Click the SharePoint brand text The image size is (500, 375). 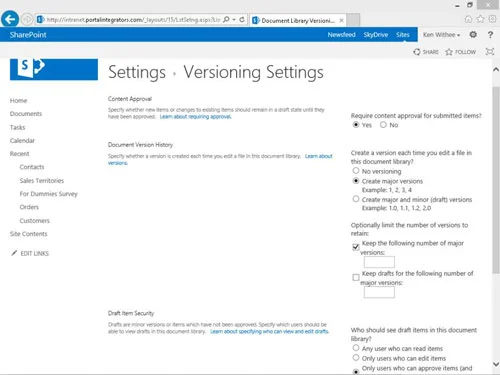28,35
